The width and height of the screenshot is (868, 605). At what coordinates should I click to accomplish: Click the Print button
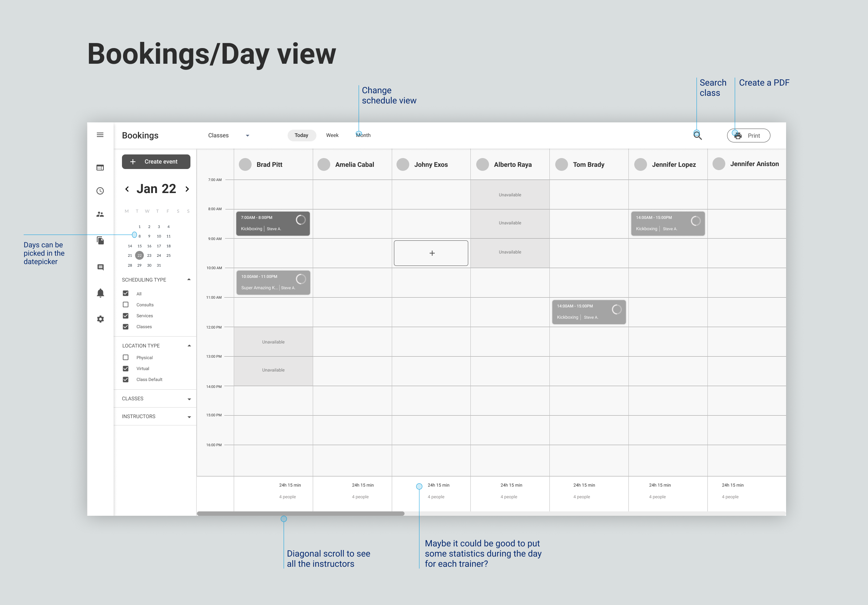(x=748, y=136)
